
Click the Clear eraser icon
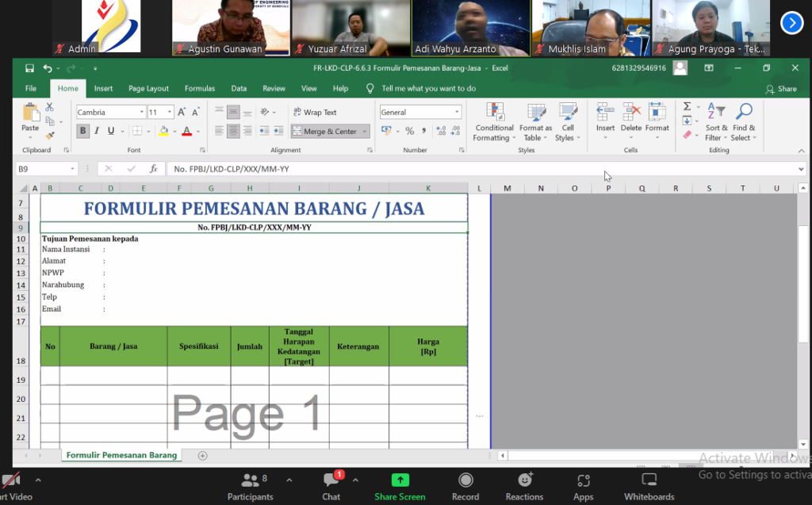click(x=688, y=135)
